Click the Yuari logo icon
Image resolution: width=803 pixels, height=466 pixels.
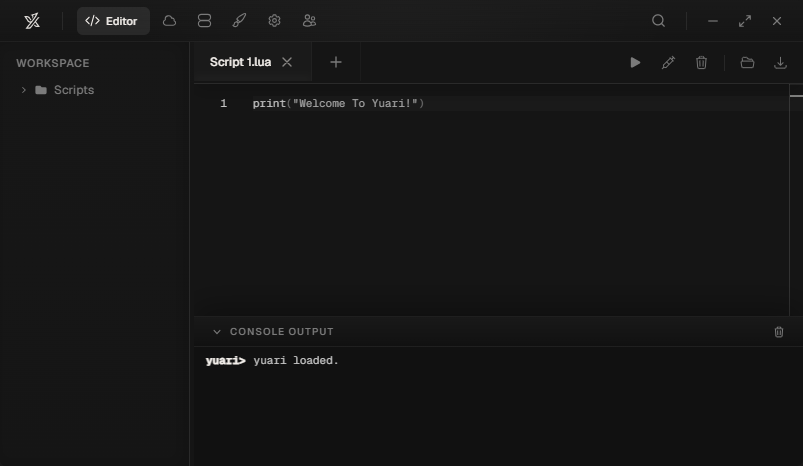(x=32, y=21)
